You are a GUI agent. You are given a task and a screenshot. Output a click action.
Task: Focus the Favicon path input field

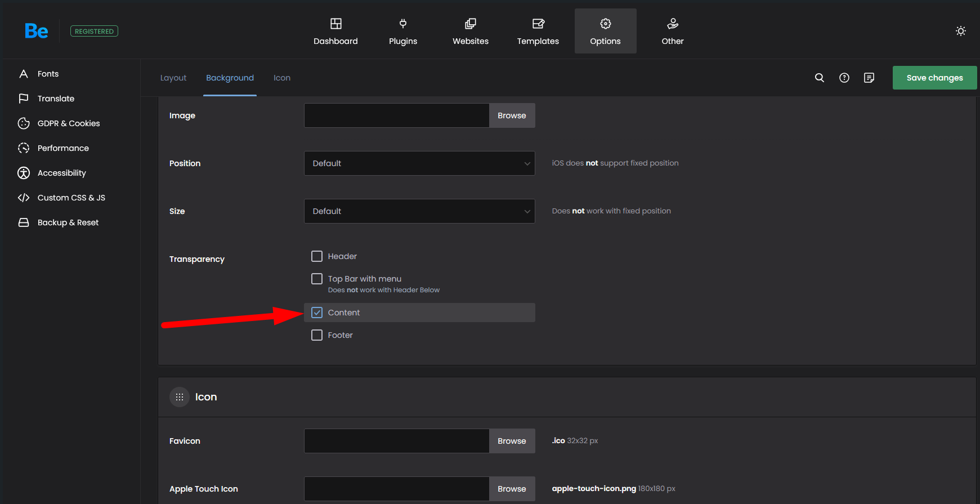[397, 441]
